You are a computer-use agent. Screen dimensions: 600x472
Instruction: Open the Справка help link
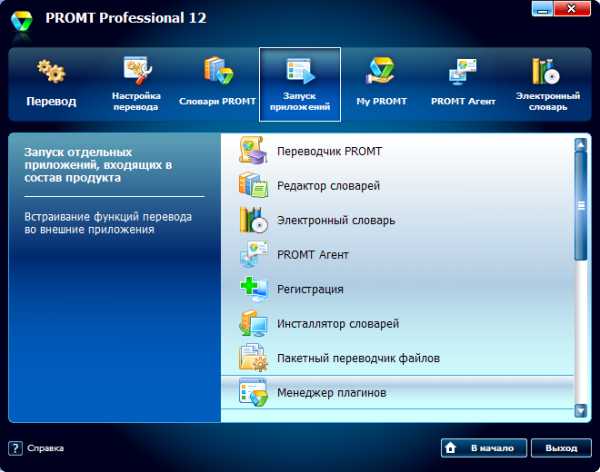pos(45,448)
